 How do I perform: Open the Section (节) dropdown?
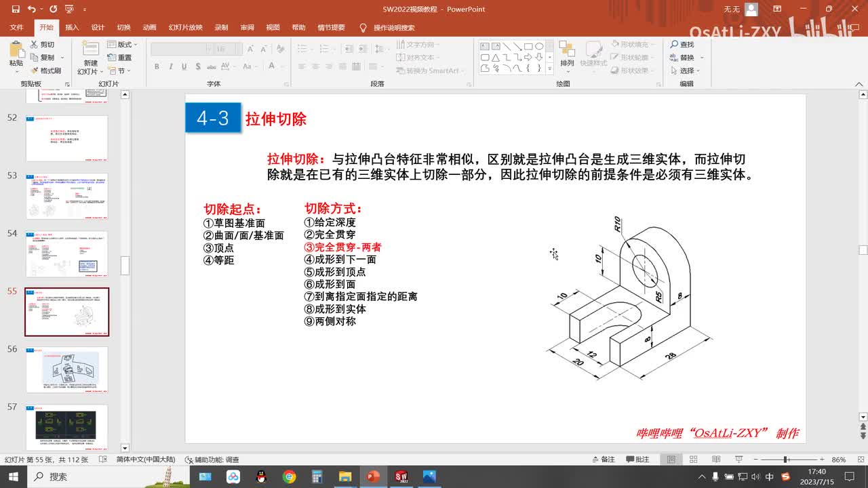(119, 70)
